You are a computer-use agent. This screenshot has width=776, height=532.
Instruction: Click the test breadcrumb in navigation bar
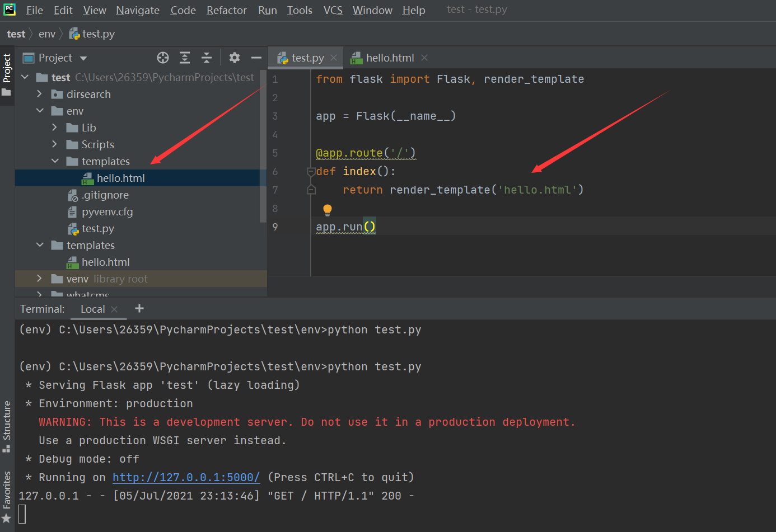pos(16,34)
